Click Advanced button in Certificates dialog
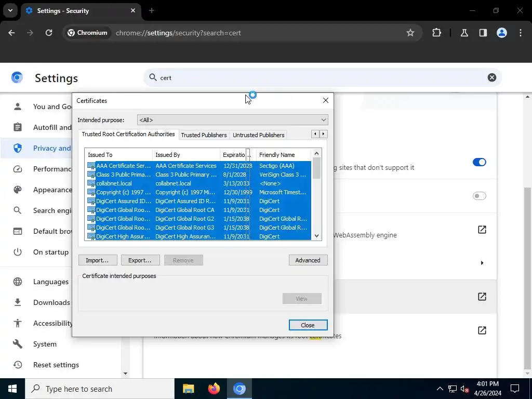 tap(308, 260)
